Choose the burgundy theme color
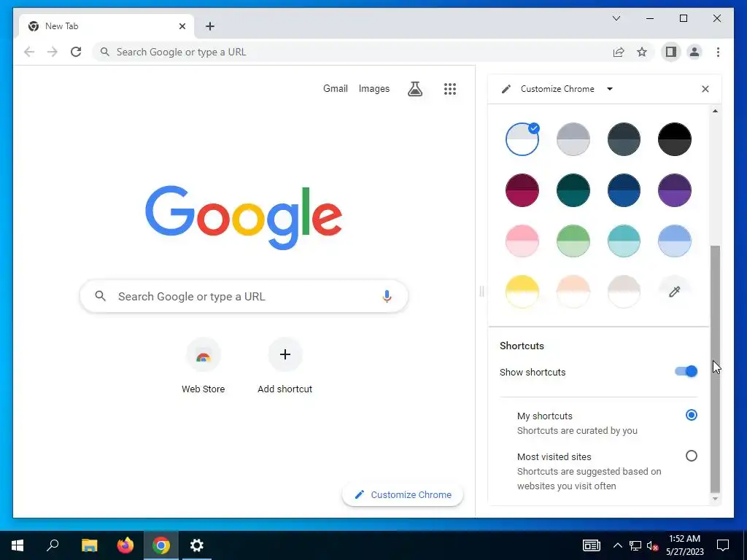Viewport: 747px width, 560px height. 522,190
